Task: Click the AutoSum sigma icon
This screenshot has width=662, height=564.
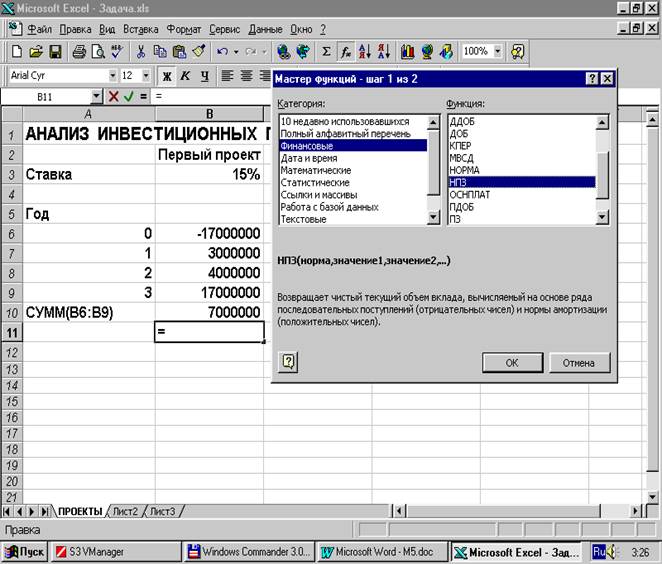Action: pyautogui.click(x=326, y=52)
